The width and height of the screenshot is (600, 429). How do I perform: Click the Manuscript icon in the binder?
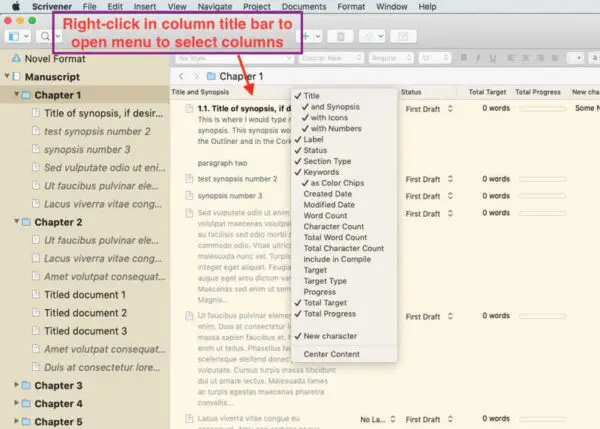(x=16, y=77)
